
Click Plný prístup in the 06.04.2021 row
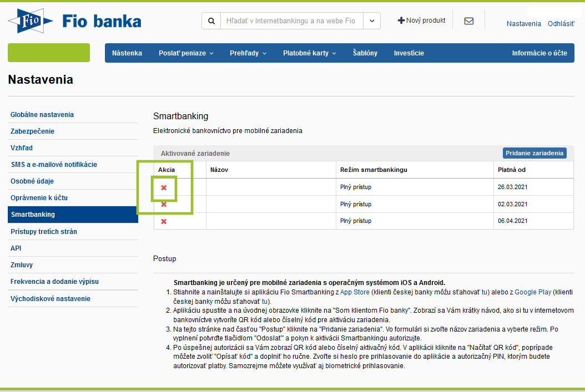click(x=356, y=221)
